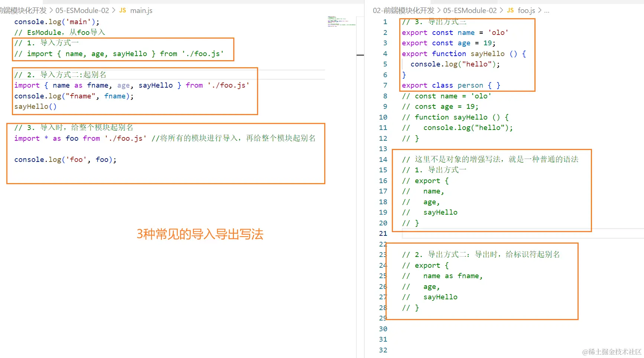Click line number 13 in foo.js gutter
The width and height of the screenshot is (644, 358).
point(383,149)
